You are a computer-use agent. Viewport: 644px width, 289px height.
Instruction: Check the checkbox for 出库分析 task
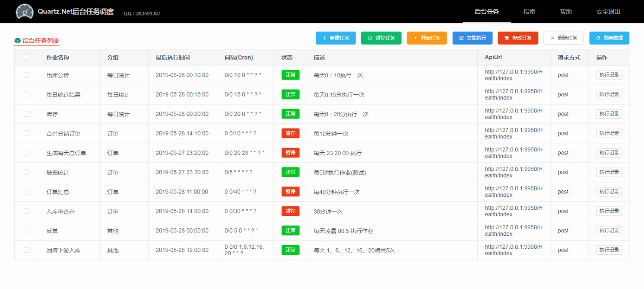(x=26, y=75)
